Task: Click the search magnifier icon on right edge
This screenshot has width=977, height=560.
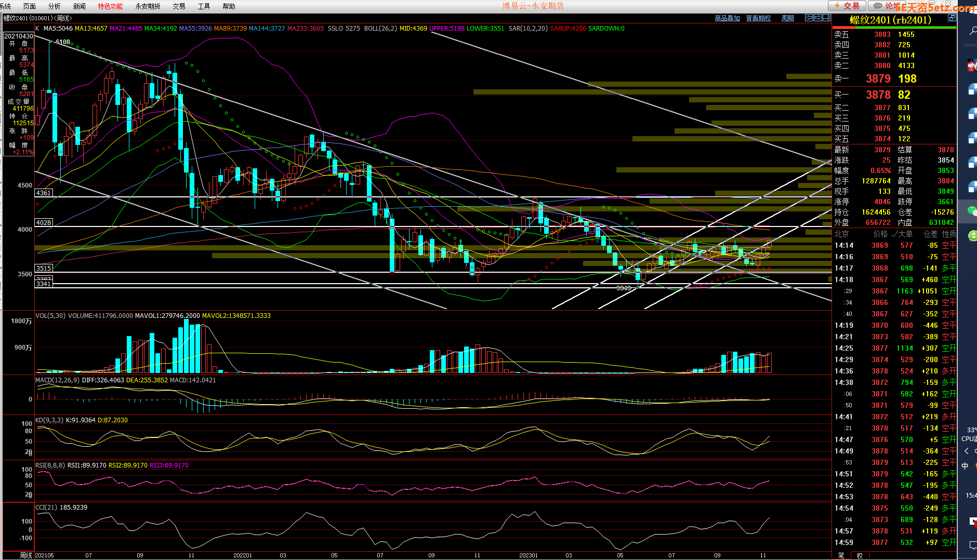Action: coord(973,32)
